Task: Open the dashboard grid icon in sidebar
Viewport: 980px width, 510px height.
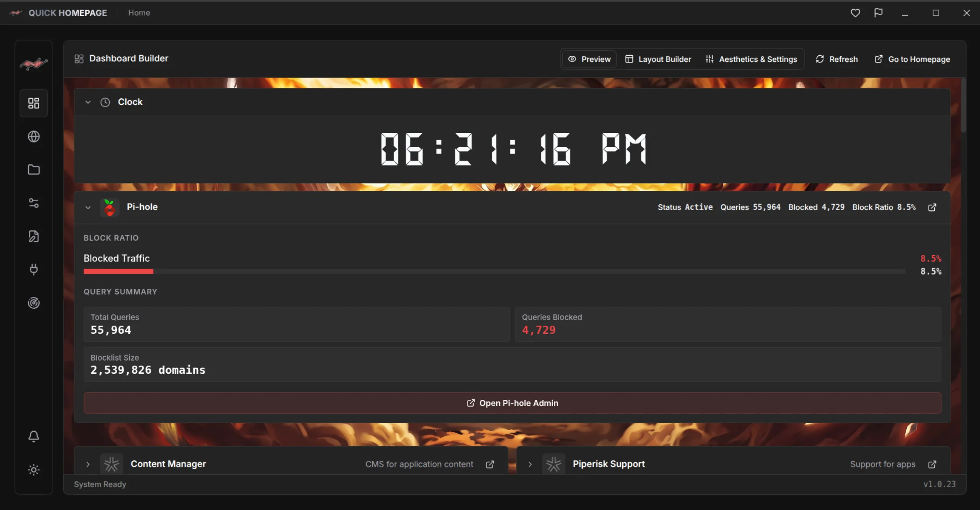Action: pyautogui.click(x=34, y=103)
